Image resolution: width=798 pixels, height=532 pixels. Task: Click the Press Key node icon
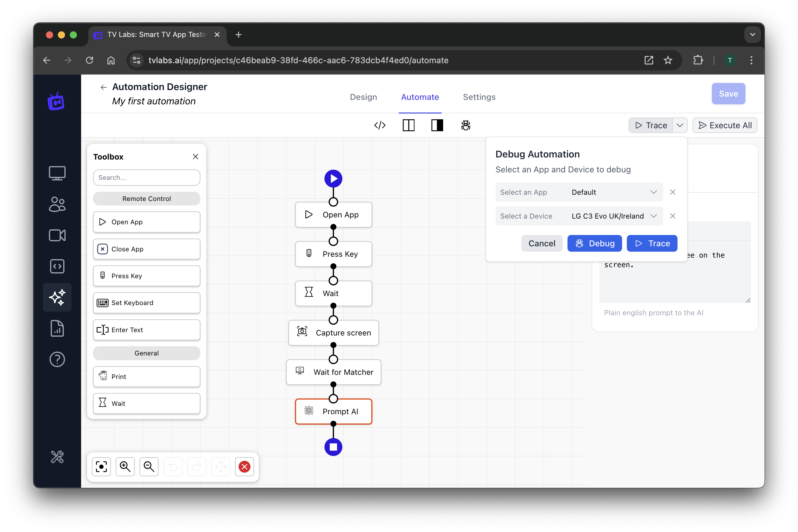309,253
